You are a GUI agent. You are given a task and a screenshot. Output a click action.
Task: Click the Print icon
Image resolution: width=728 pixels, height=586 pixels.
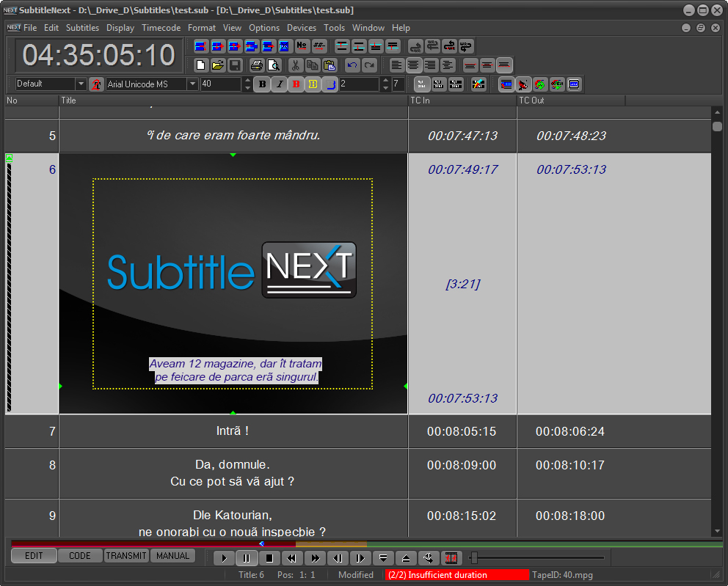(x=256, y=65)
